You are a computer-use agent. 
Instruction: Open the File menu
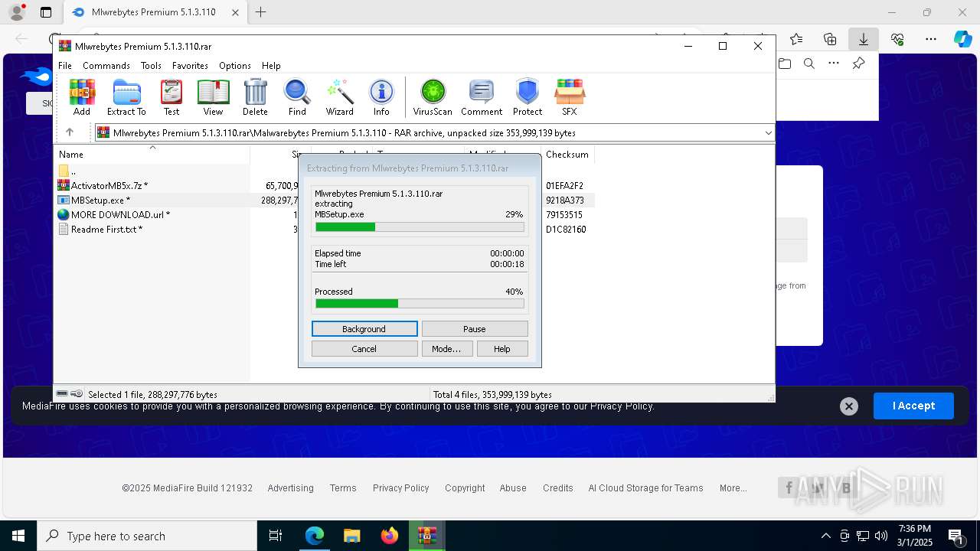65,66
